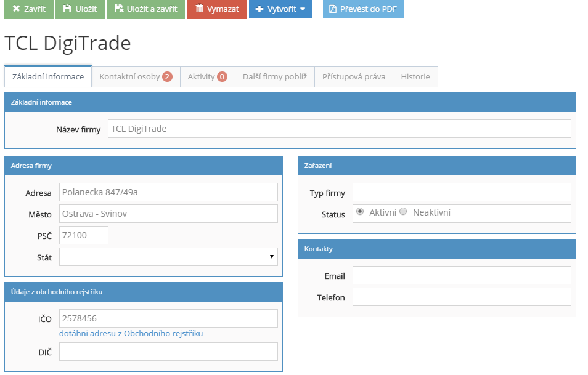
Task: Edit the PSČ input field
Action: coord(84,235)
